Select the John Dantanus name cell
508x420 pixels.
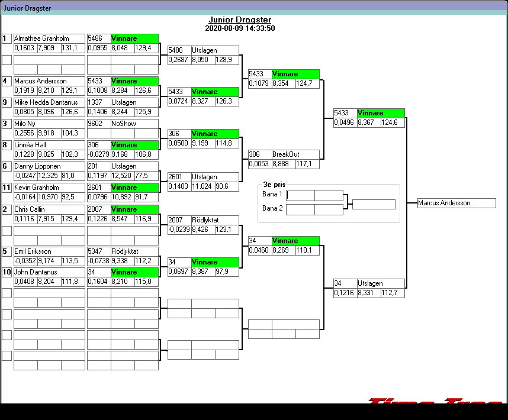coord(49,272)
